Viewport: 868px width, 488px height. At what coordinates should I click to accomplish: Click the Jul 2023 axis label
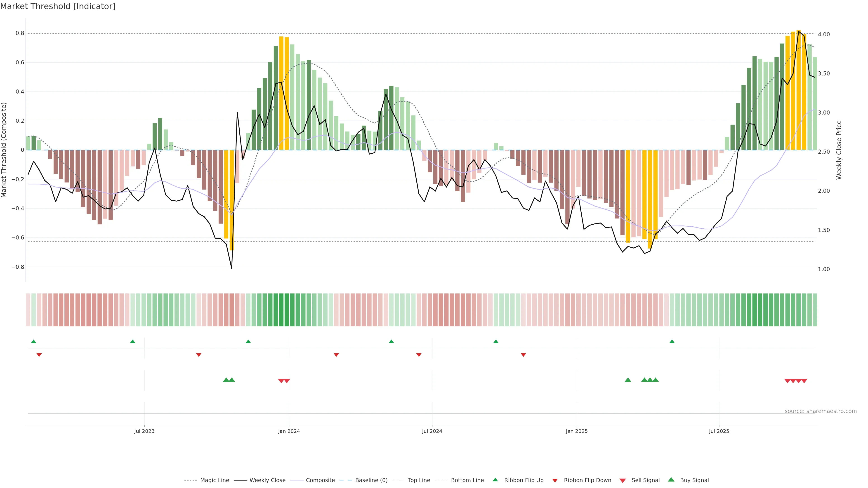(x=144, y=431)
